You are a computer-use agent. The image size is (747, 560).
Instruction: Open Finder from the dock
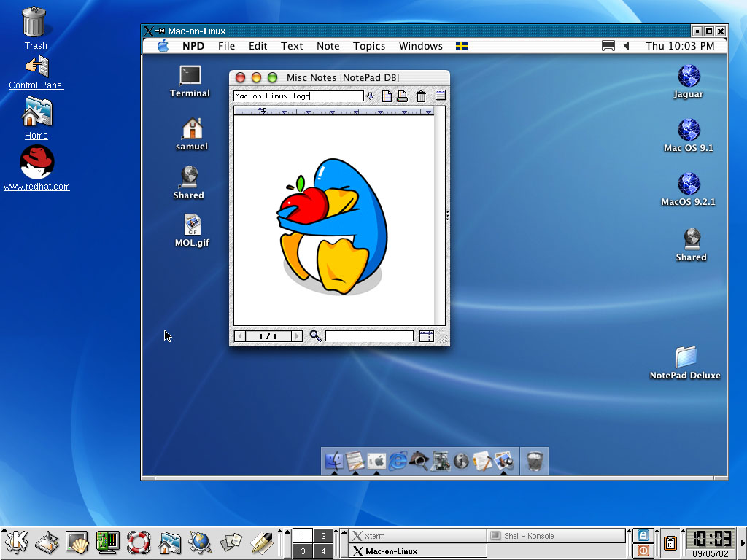pos(334,461)
